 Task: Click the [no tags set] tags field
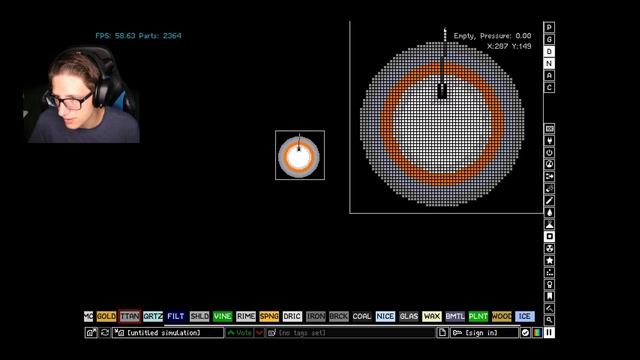(x=351, y=333)
